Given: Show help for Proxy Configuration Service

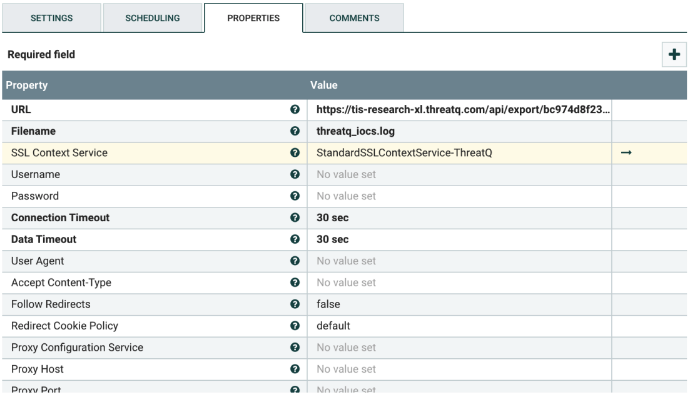Looking at the screenshot, I should click(x=295, y=347).
